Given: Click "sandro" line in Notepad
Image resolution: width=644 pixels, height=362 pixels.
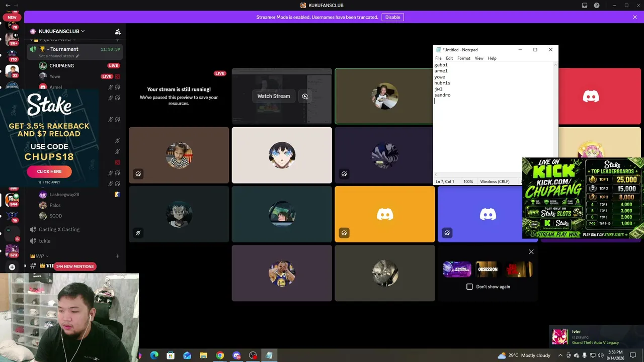Looking at the screenshot, I should (442, 95).
